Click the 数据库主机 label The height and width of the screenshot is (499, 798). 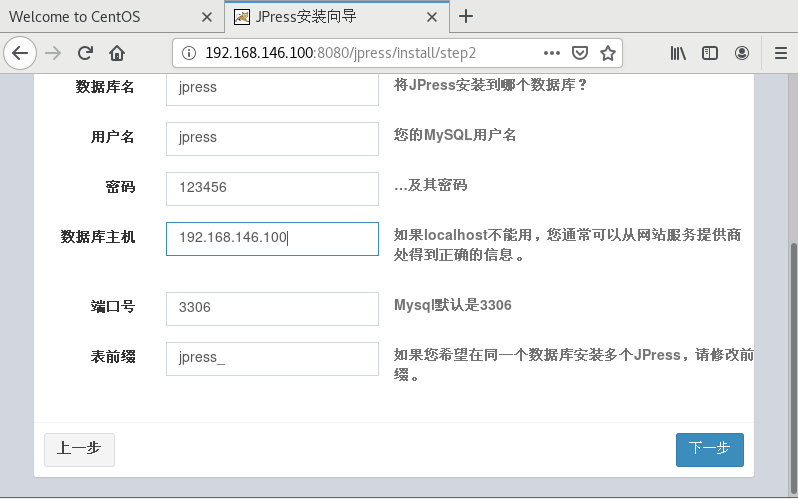tap(98, 237)
